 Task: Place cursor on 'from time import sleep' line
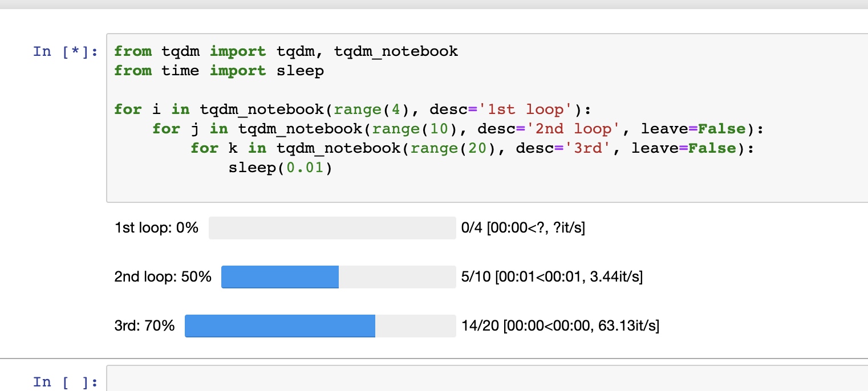point(218,71)
